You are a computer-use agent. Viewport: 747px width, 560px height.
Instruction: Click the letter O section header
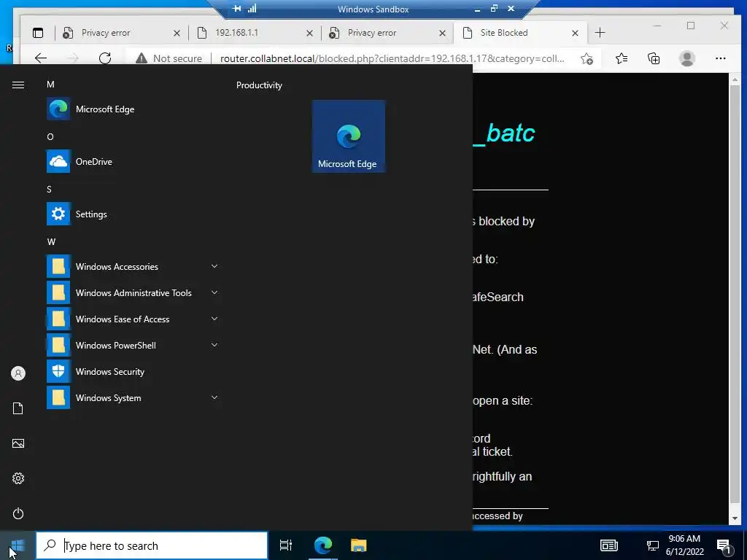tap(50, 136)
